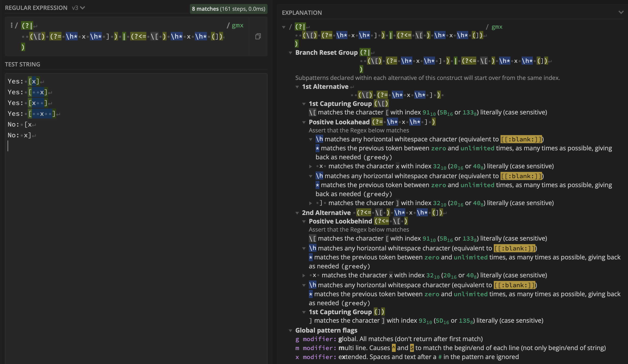The width and height of the screenshot is (628, 364).
Task: Collapse the Positive Lookbehind node
Action: (x=304, y=221)
